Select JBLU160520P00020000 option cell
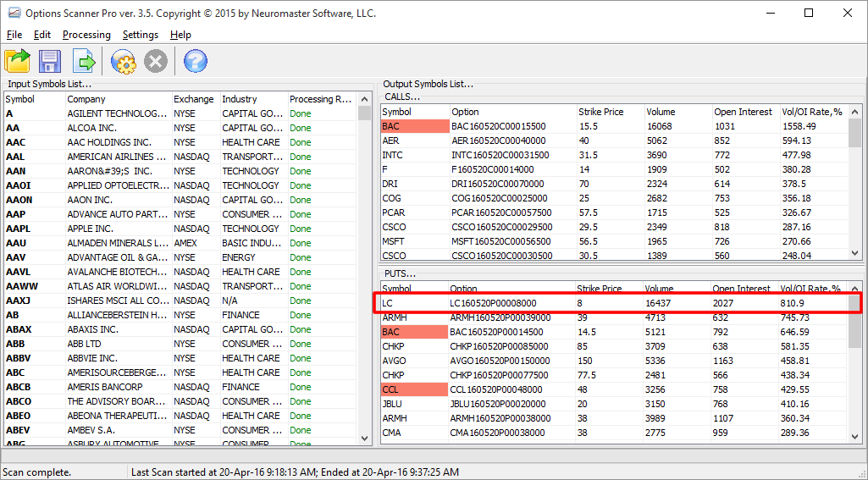This screenshot has width=868, height=480. point(498,404)
